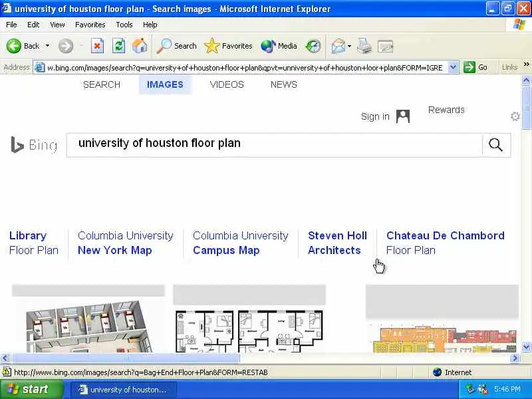Click the Bing search query box
Screen dimensions: 532x399
(x=274, y=145)
